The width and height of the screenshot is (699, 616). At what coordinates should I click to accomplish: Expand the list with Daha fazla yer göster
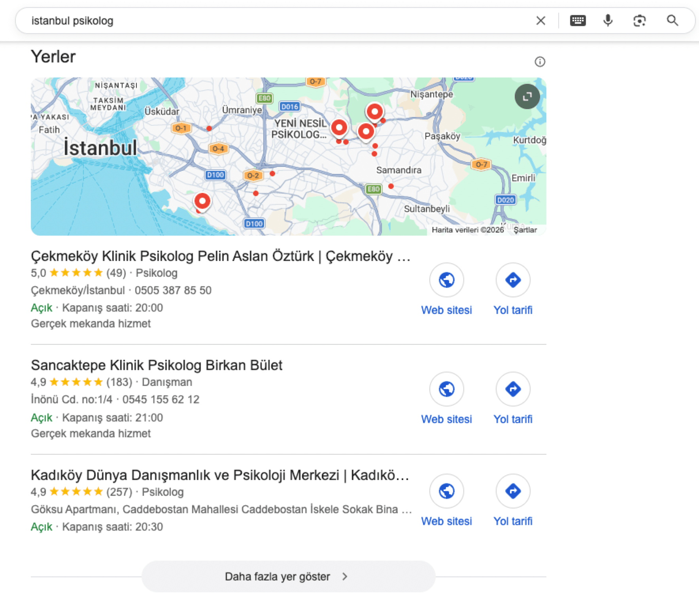(x=288, y=576)
